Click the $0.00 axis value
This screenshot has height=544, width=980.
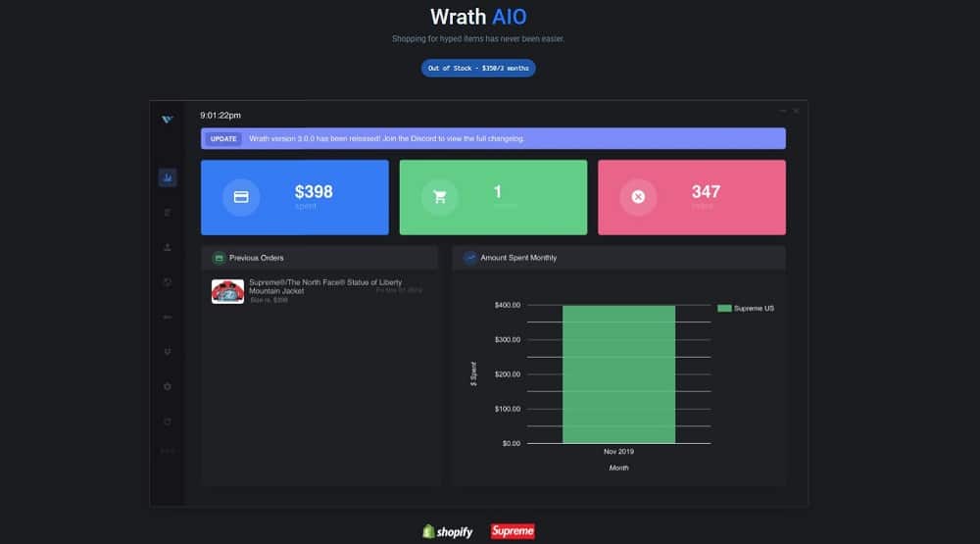512,443
